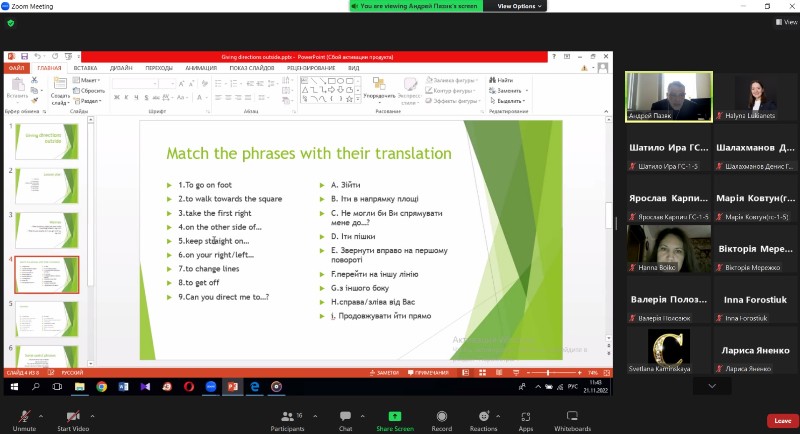Image resolution: width=800 pixels, height=434 pixels.
Task: Open the Zoom Apps icon
Action: click(x=526, y=416)
